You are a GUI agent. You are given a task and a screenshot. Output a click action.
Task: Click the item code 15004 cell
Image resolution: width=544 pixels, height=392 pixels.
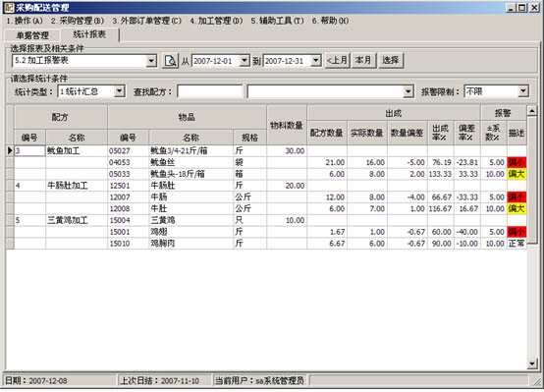click(128, 220)
